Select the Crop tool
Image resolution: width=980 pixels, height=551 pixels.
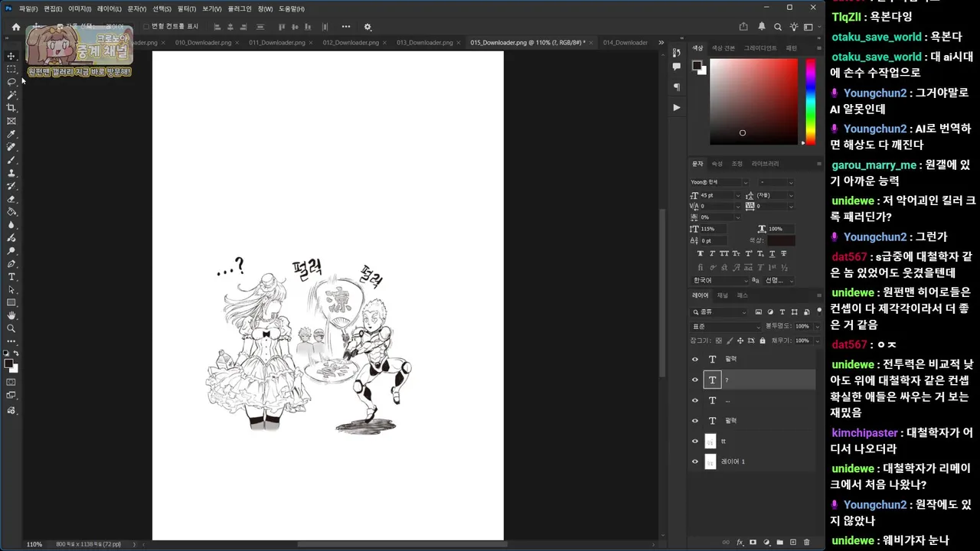11,108
